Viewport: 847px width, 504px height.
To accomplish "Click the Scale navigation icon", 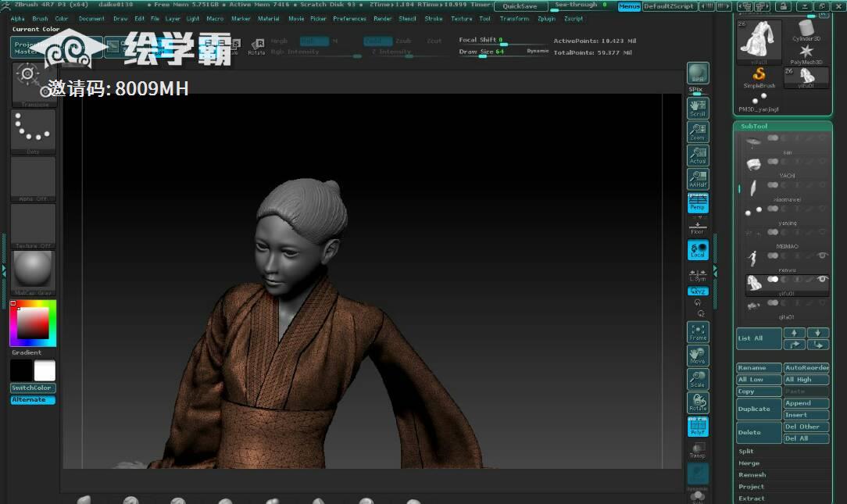I will point(697,379).
